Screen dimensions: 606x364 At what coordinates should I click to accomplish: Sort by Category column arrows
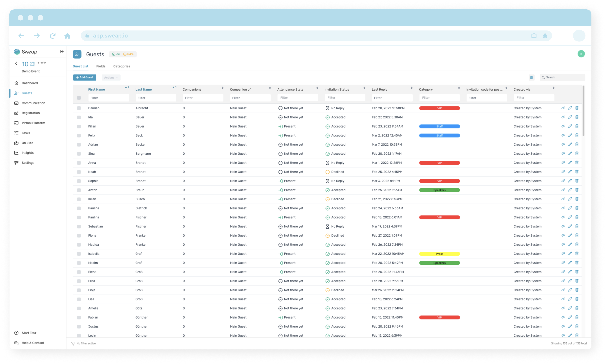459,88
